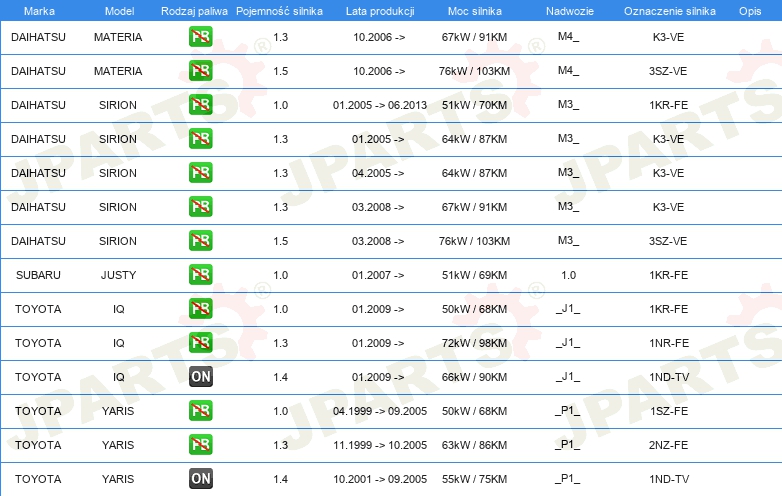Screen dimensions: 782x496
Task: Click petrol icon in Subaru Justy row
Action: click(x=200, y=275)
